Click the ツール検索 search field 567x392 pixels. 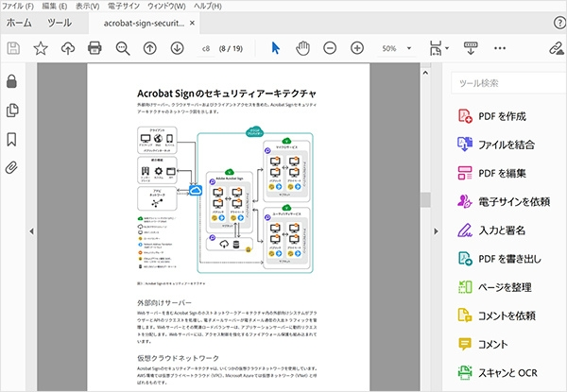506,83
